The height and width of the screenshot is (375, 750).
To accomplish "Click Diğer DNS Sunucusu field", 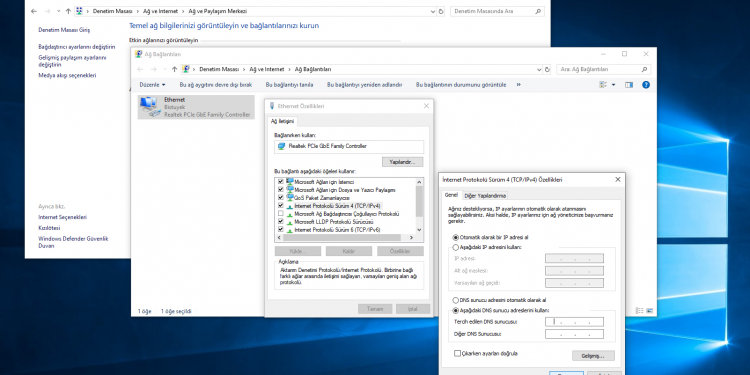I will coord(574,334).
